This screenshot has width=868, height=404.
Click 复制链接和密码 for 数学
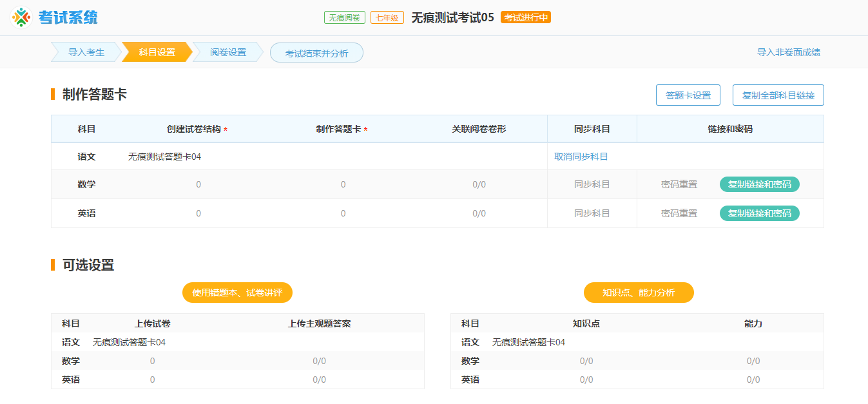(x=760, y=185)
